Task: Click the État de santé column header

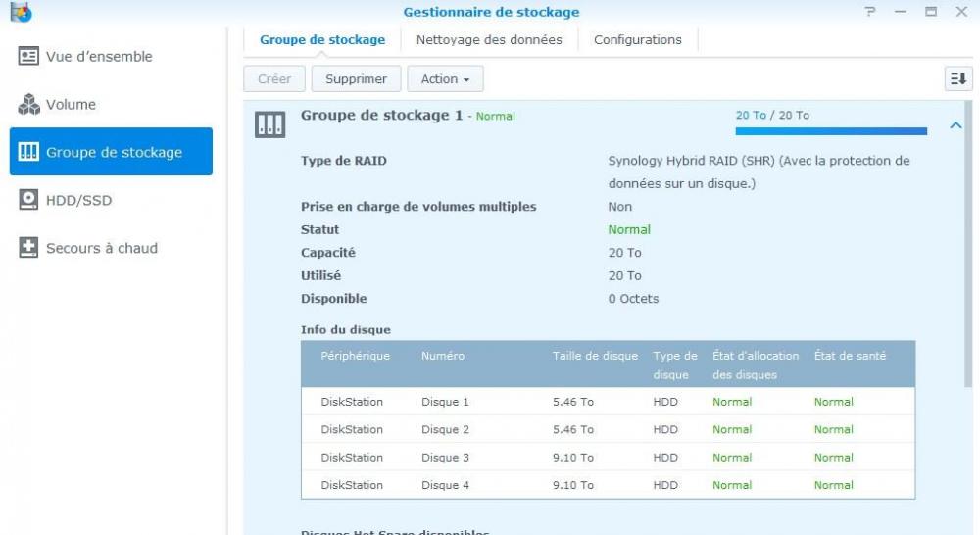Action: [x=850, y=356]
